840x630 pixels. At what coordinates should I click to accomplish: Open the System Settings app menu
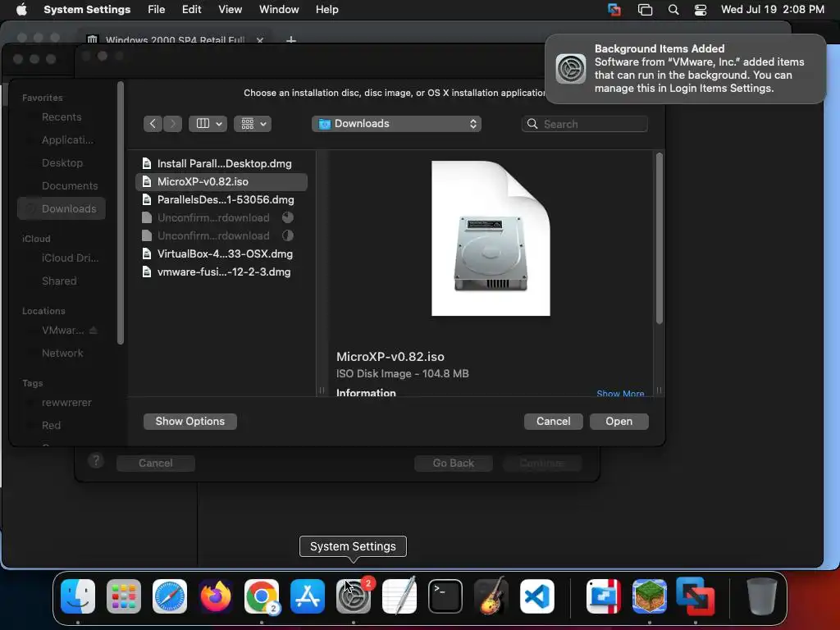tap(87, 10)
